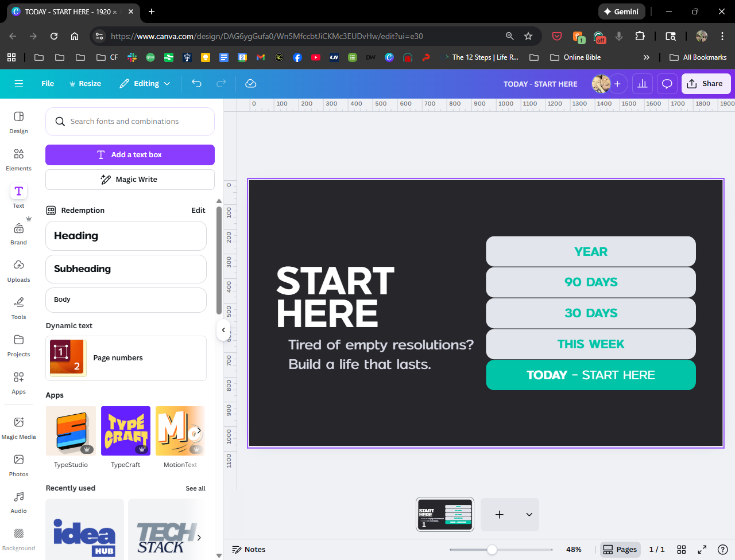Open the comments speech bubble icon
Image resolution: width=735 pixels, height=560 pixels.
pyautogui.click(x=667, y=84)
